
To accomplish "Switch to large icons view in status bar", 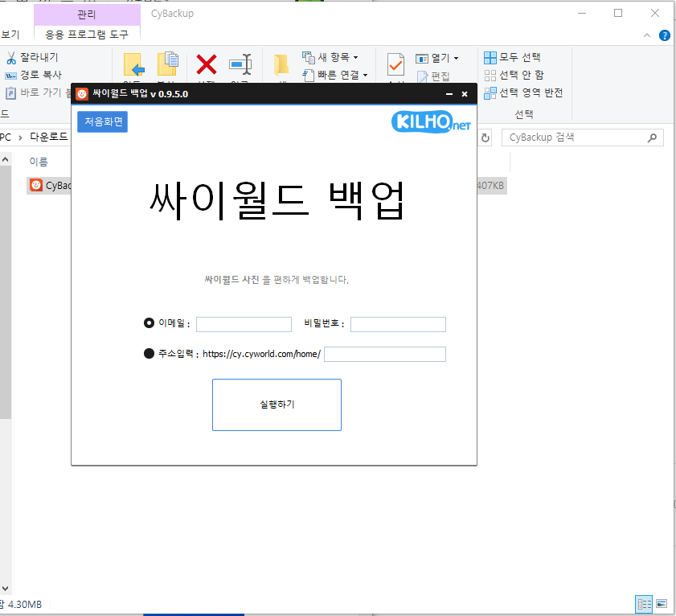I will coord(662,603).
